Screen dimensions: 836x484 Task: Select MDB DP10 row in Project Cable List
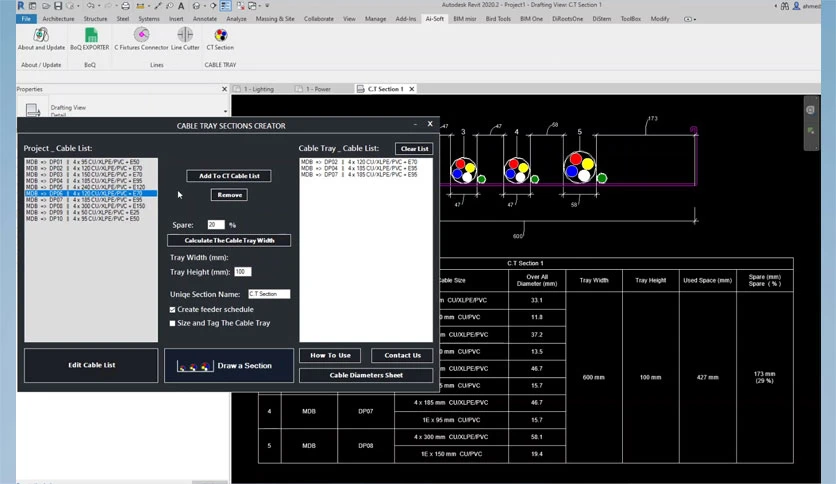point(91,219)
